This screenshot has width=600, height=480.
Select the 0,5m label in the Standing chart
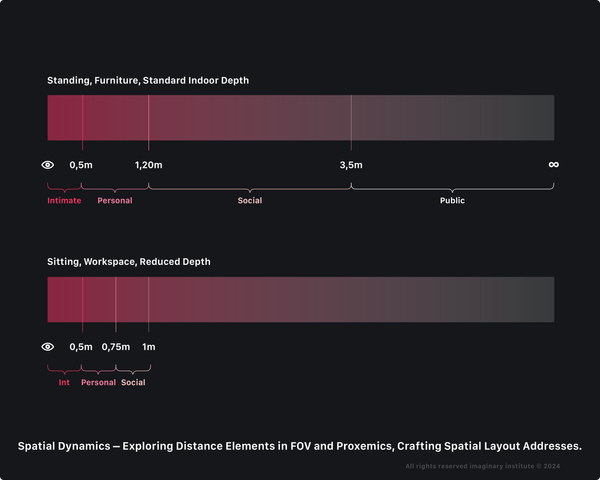(x=81, y=165)
